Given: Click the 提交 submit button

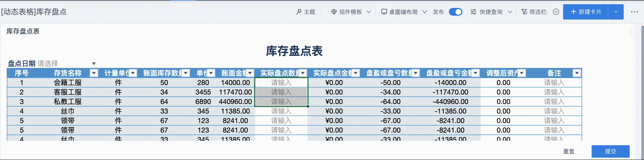Looking at the screenshot, I should pyautogui.click(x=610, y=151).
